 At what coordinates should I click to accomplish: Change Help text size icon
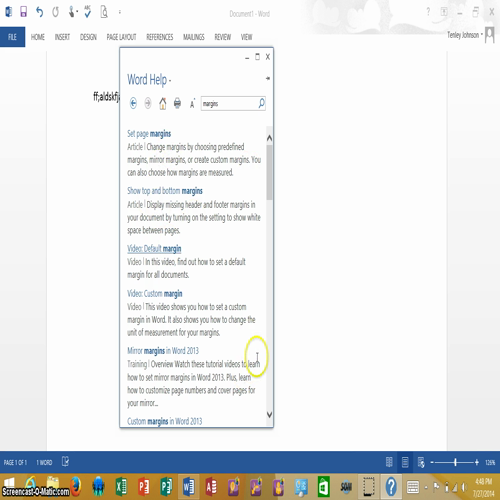tap(192, 104)
